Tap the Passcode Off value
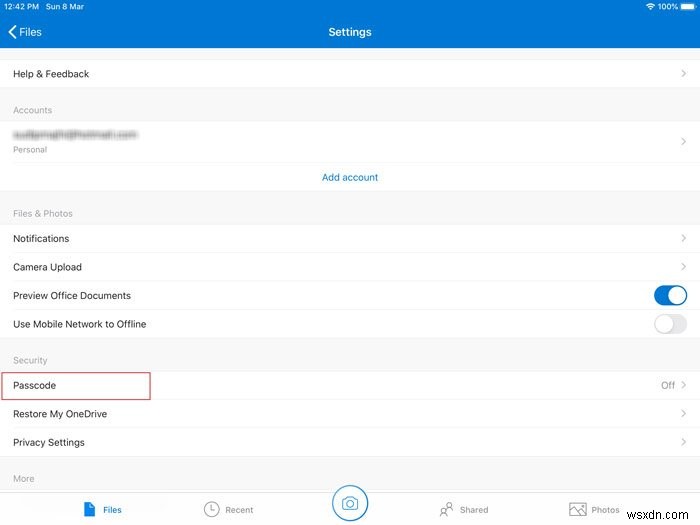Image resolution: width=700 pixels, height=525 pixels. 668,385
